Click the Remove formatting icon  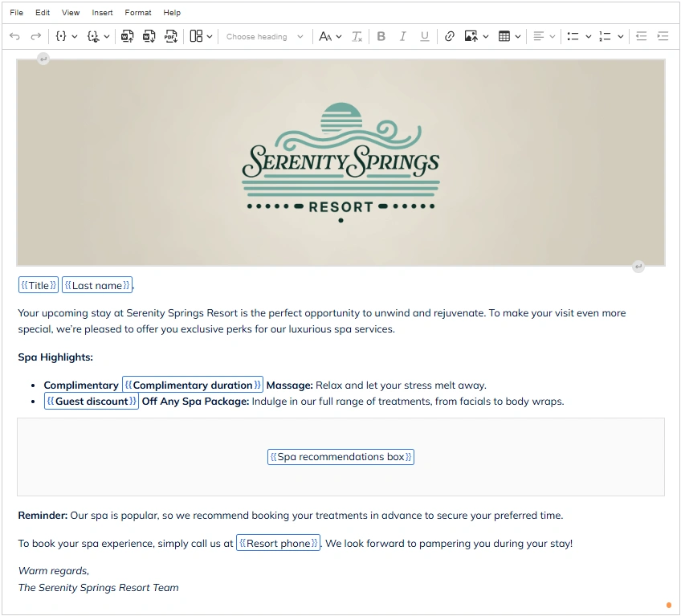coord(357,36)
